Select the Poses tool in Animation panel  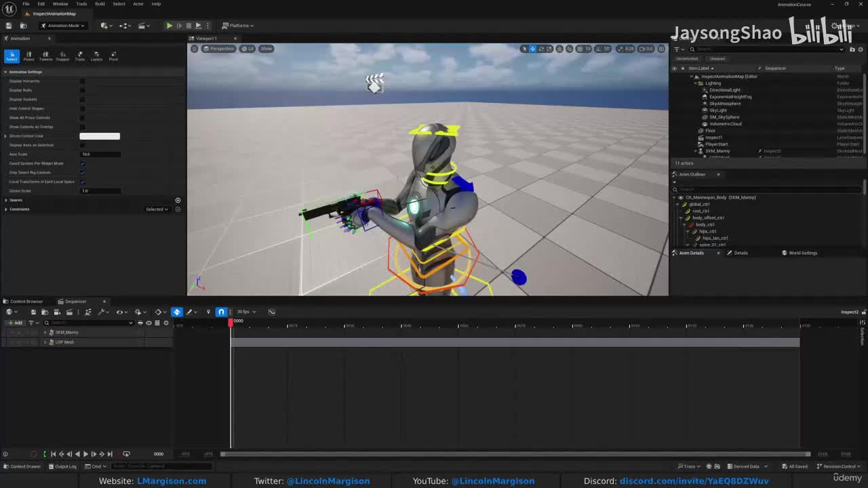click(x=28, y=56)
